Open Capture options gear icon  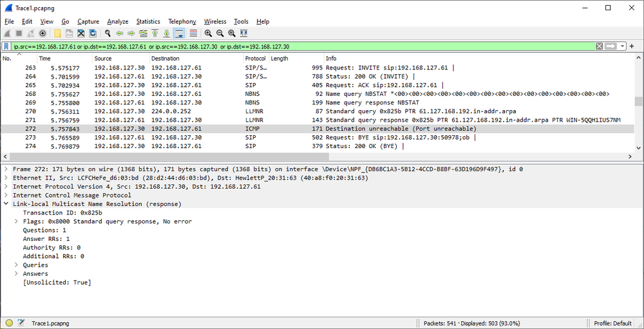click(43, 33)
